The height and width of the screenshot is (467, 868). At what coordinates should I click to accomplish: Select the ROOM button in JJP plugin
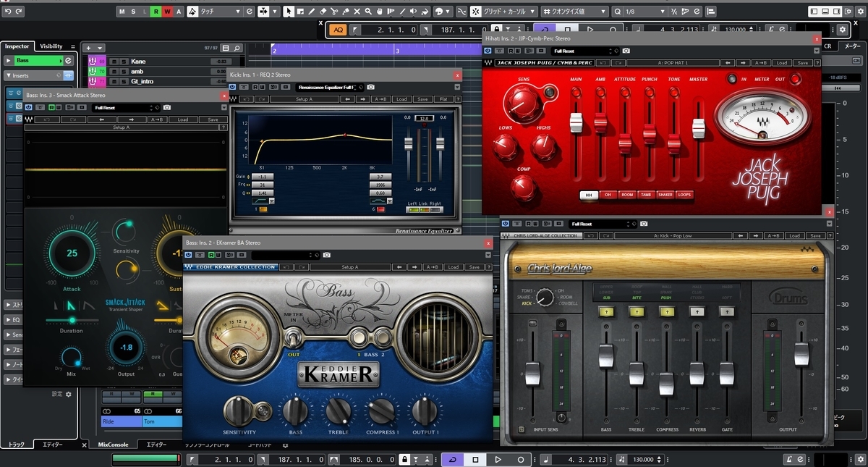tap(627, 195)
